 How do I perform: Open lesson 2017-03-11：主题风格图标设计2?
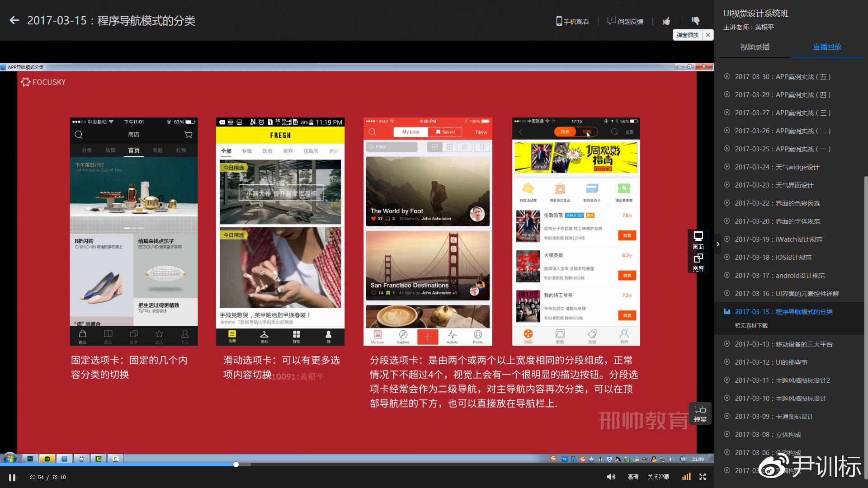coord(782,380)
